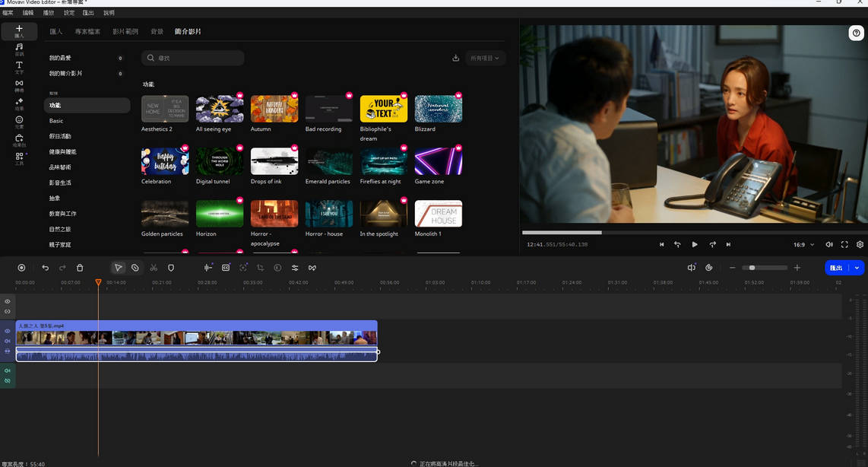Open the Import (+) section in sidebar
Viewport: 868px width, 467px height.
click(19, 31)
